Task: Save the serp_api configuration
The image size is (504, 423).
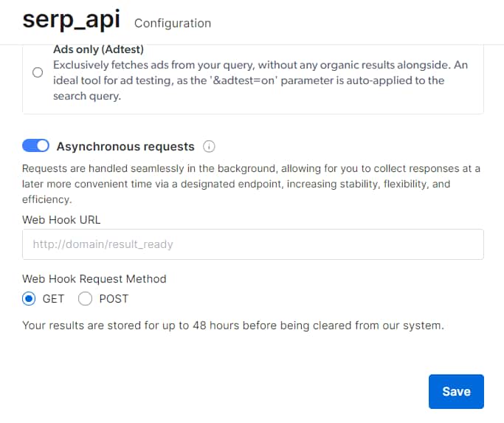Action: [456, 391]
